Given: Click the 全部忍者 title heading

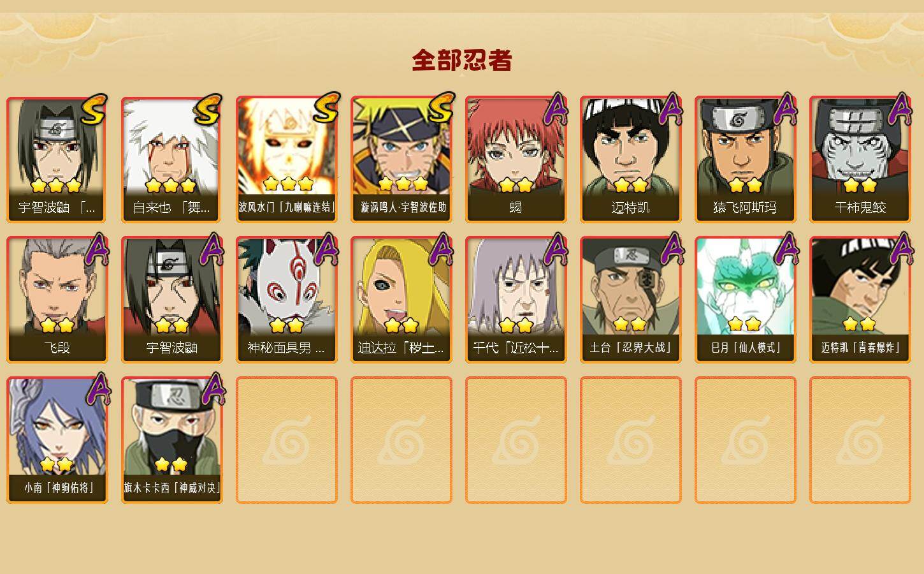Looking at the screenshot, I should coord(462,60).
